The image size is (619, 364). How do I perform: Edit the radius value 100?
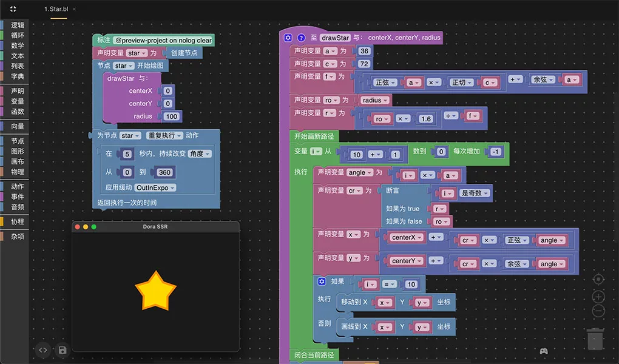point(172,116)
